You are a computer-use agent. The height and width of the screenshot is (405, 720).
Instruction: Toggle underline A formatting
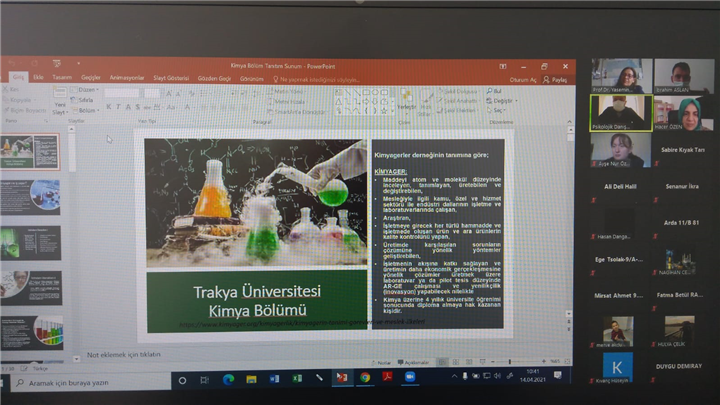coord(128,107)
